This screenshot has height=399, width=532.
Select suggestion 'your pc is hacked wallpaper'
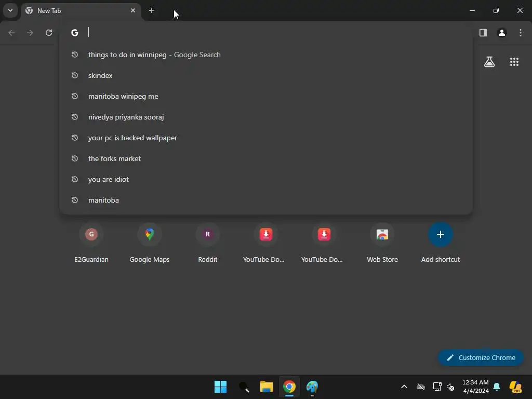click(266, 138)
